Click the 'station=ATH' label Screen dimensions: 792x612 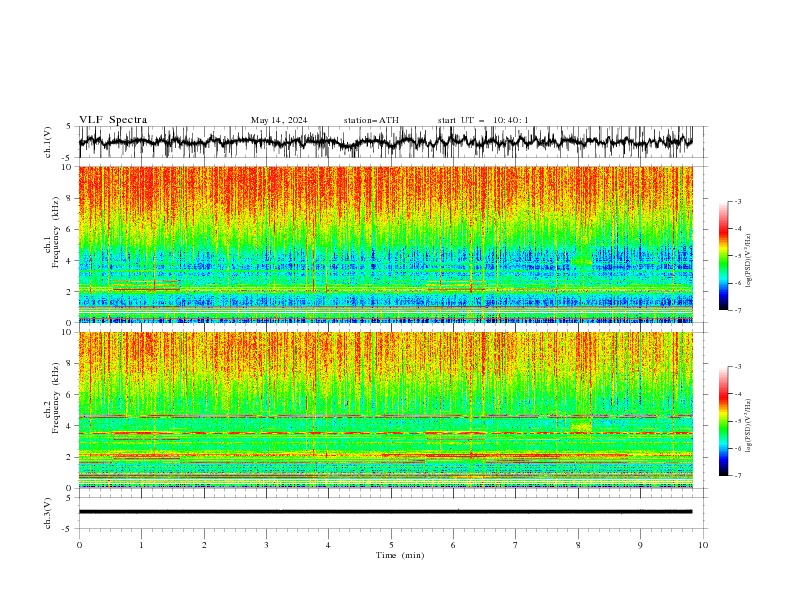point(371,120)
